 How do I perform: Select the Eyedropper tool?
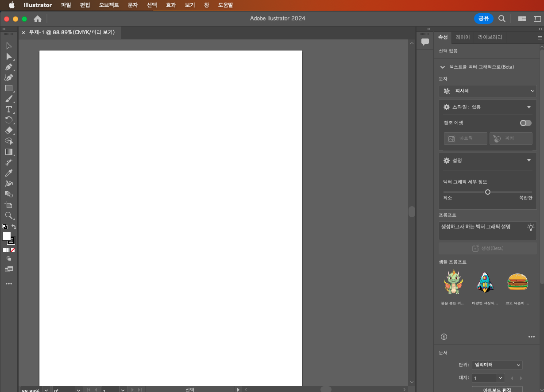point(9,173)
